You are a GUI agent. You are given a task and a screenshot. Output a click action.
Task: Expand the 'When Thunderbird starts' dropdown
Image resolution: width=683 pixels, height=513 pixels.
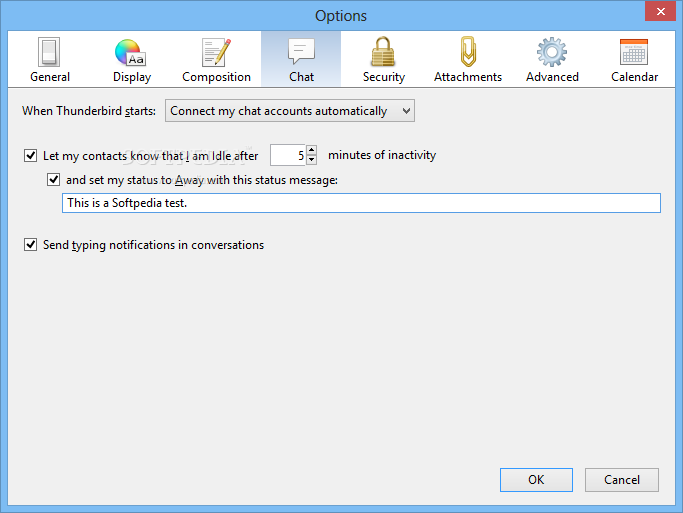(290, 111)
